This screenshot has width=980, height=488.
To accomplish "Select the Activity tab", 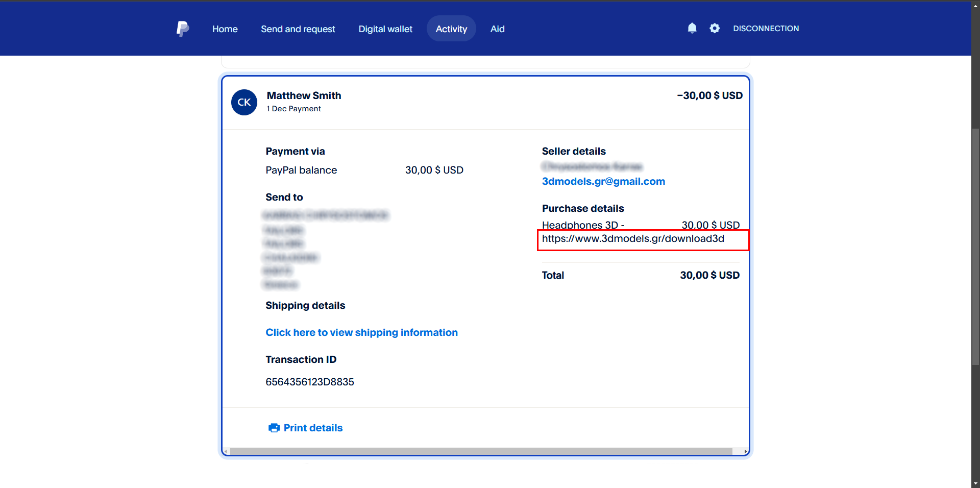I will [451, 29].
